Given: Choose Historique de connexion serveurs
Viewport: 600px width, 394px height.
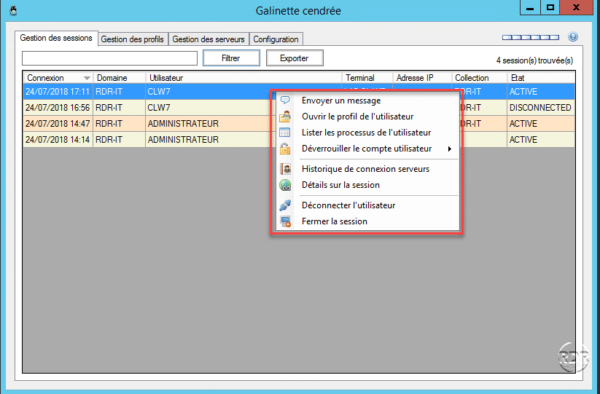Looking at the screenshot, I should [365, 169].
